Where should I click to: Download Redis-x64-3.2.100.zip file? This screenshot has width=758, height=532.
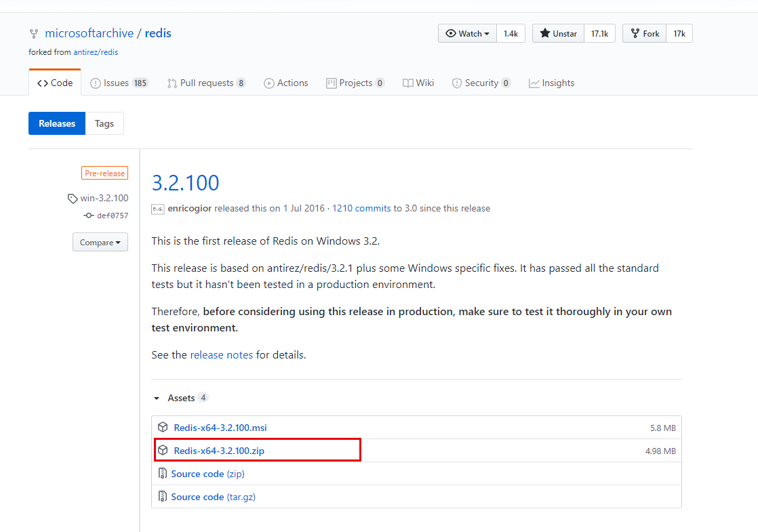coord(219,451)
